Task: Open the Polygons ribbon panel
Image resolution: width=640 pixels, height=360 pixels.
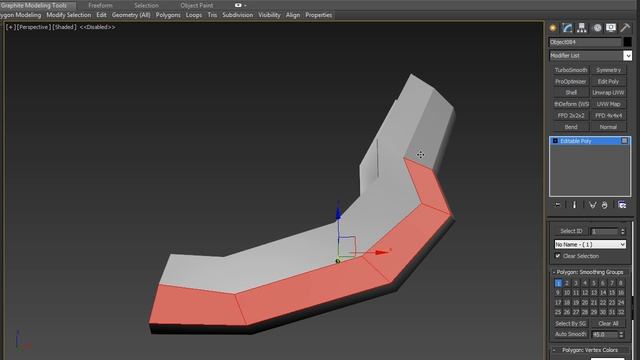Action: click(168, 15)
